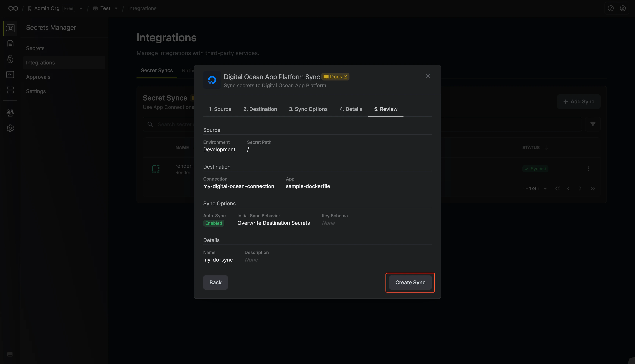635x364 pixels.
Task: Switch to the 1. Source step tab
Action: [x=220, y=109]
